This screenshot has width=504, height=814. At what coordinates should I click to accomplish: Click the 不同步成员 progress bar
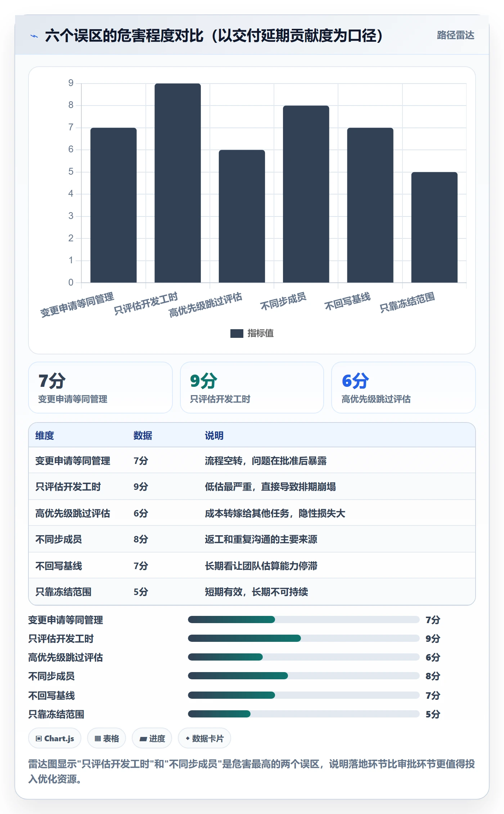click(x=303, y=676)
